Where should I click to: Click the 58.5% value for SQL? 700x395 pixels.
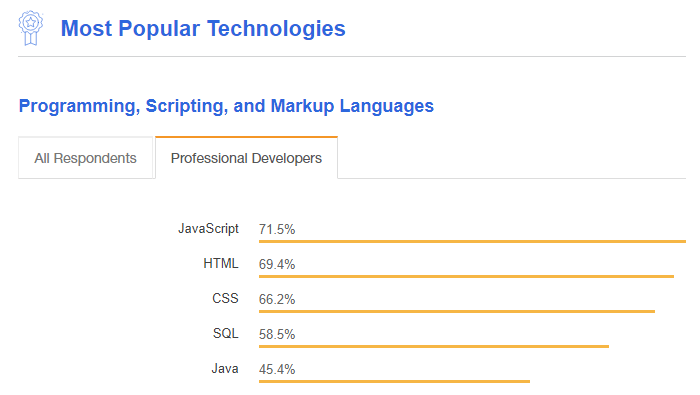[x=277, y=334]
